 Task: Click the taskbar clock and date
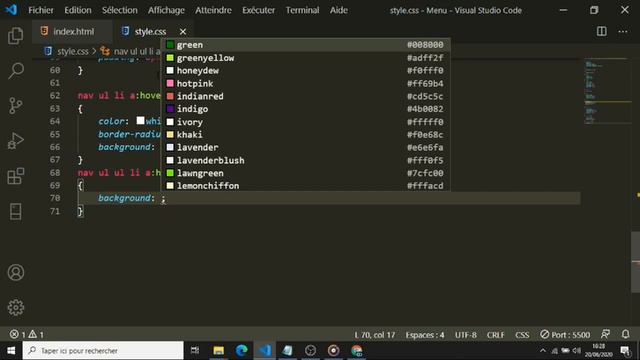coord(598,351)
